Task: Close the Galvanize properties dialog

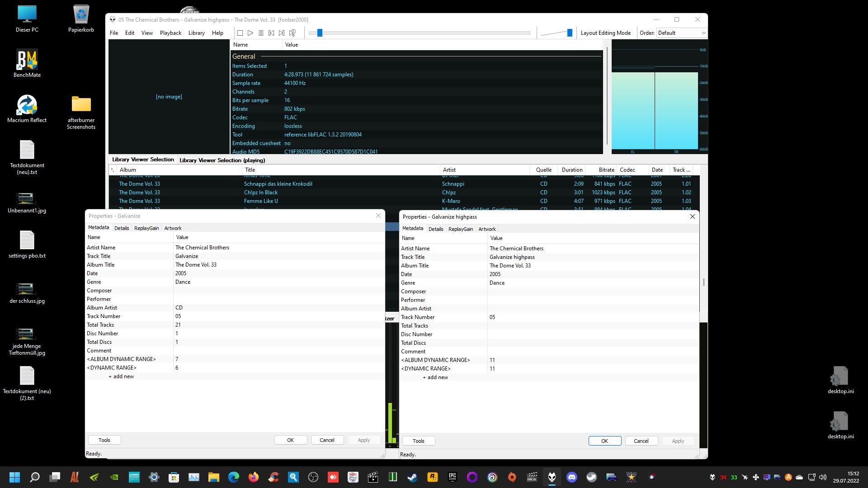Action: tap(378, 216)
